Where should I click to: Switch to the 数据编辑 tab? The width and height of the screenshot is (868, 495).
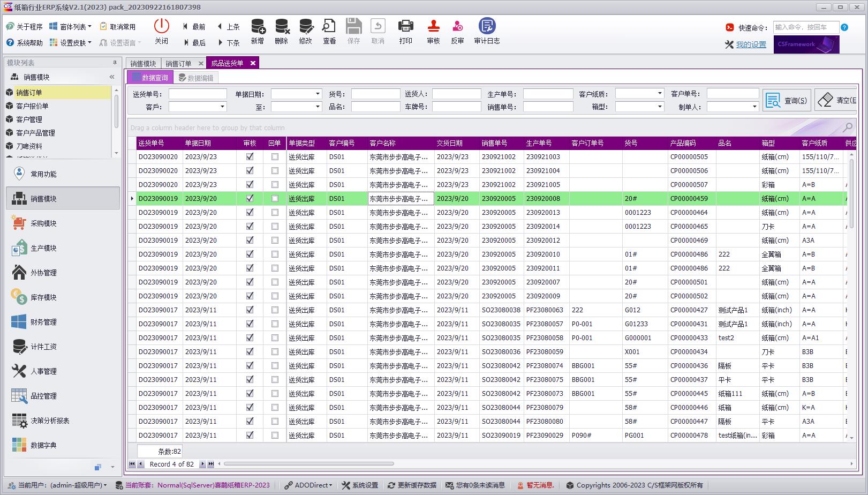point(196,78)
